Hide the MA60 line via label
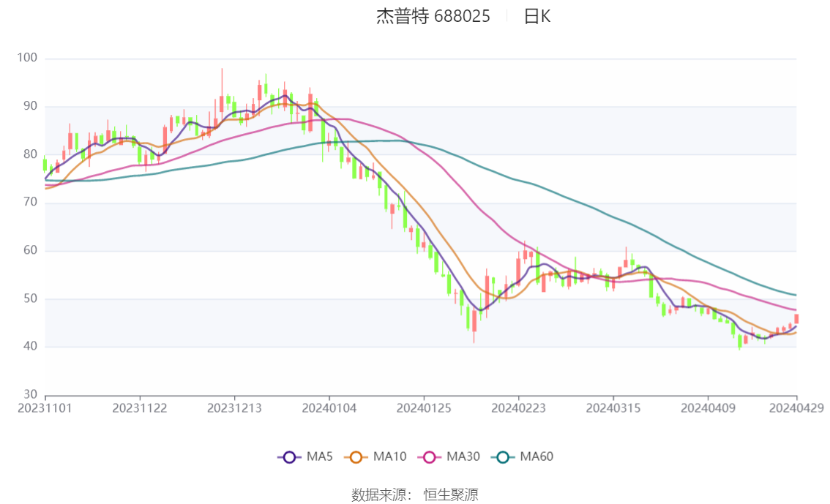Image resolution: width=830 pixels, height=504 pixels. [536, 456]
